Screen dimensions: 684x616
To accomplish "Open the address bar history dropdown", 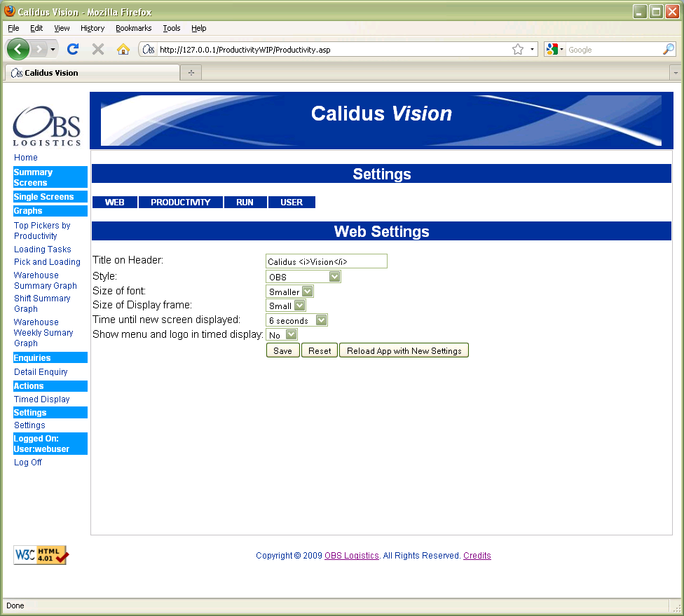I will (x=532, y=49).
